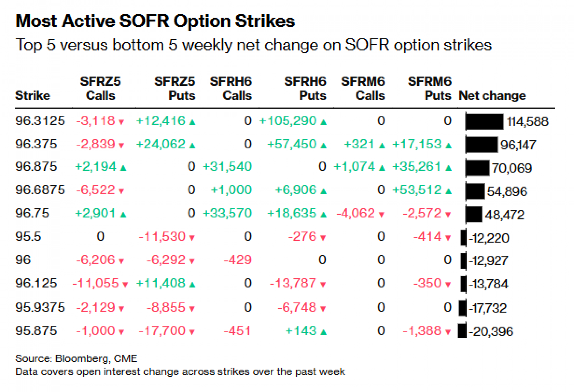574x392 pixels.
Task: Click the Source: Bloomberg, CME text
Action: click(x=76, y=358)
